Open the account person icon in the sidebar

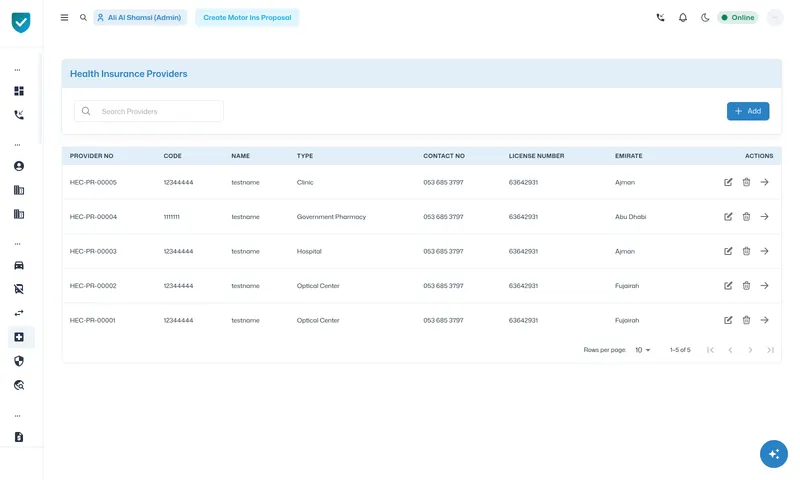coord(19,166)
